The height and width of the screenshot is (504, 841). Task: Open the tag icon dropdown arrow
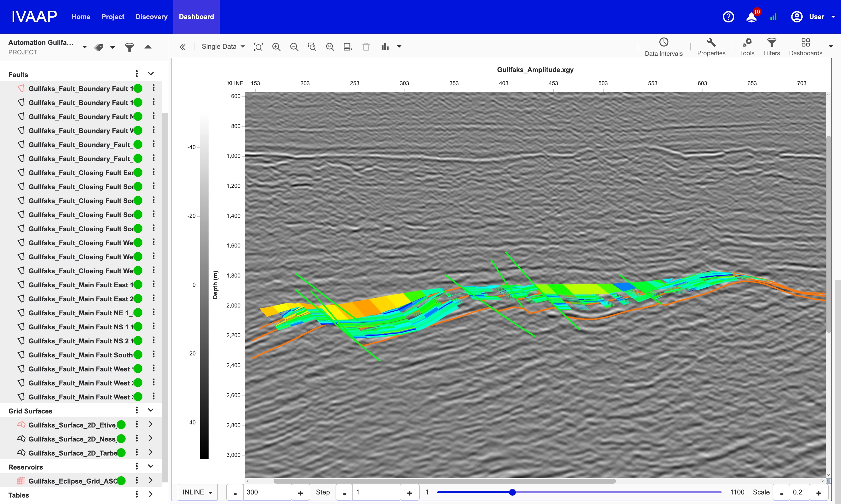coord(113,47)
